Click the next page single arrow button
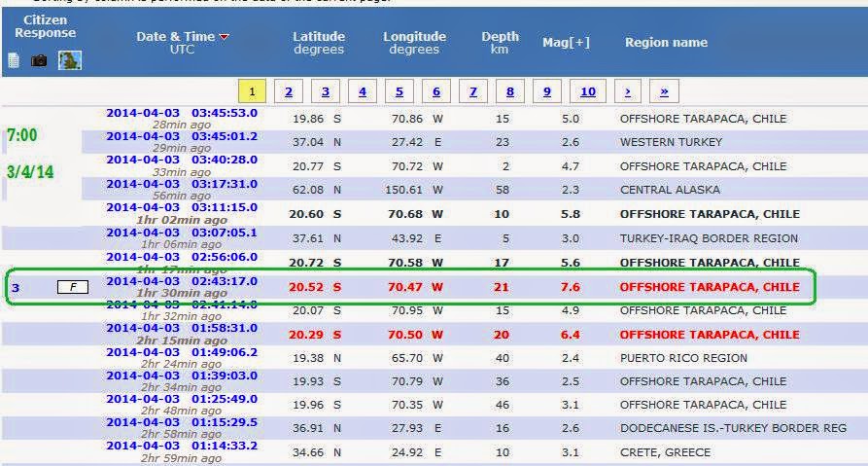The height and width of the screenshot is (466, 868). click(x=628, y=91)
